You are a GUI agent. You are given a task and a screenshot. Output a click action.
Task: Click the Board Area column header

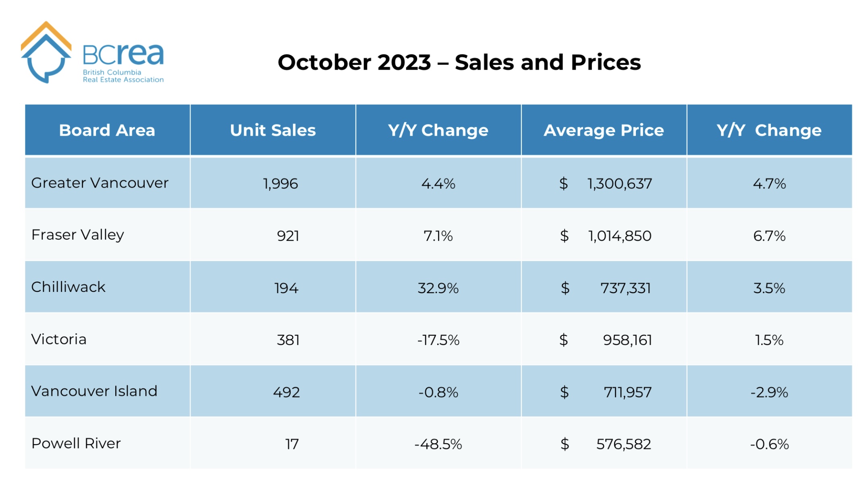tap(107, 130)
